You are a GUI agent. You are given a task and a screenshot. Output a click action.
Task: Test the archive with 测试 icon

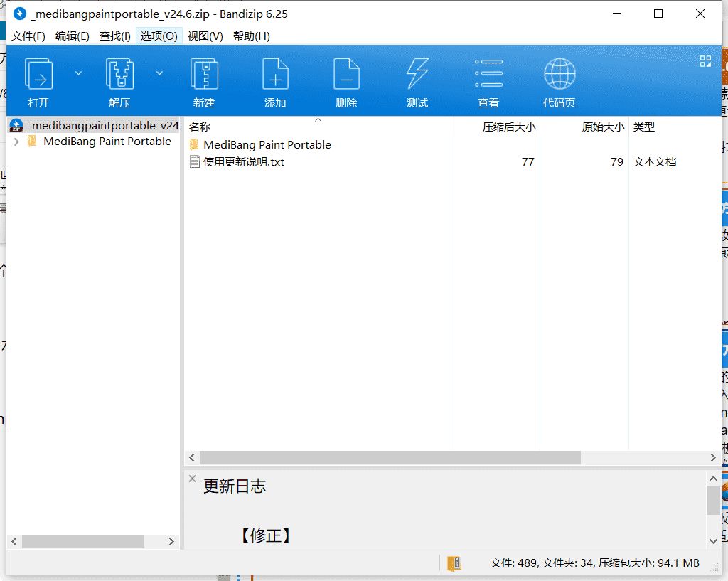(417, 74)
